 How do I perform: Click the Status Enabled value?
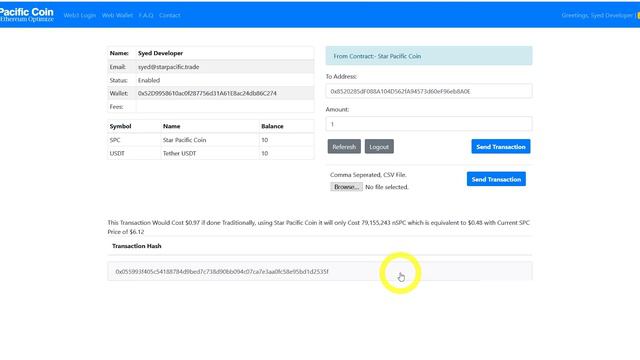[x=149, y=80]
